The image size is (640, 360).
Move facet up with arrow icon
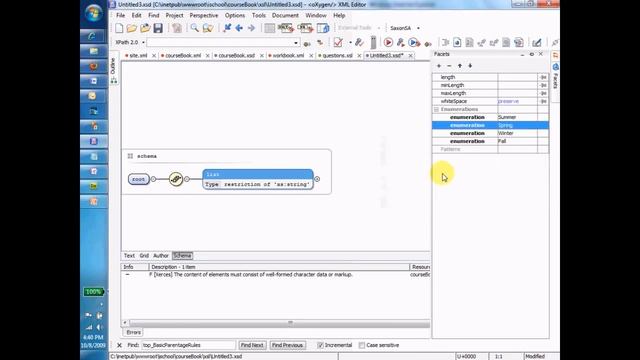tap(460, 66)
